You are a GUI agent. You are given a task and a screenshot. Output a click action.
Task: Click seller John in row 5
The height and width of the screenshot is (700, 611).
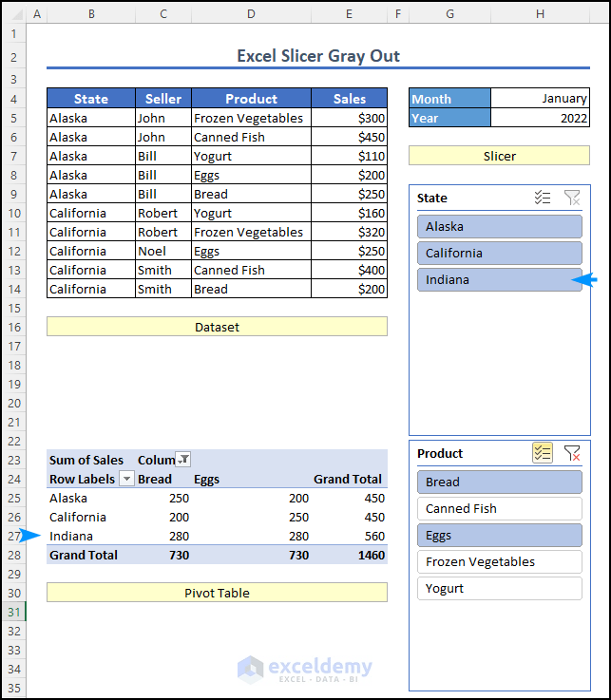click(163, 118)
